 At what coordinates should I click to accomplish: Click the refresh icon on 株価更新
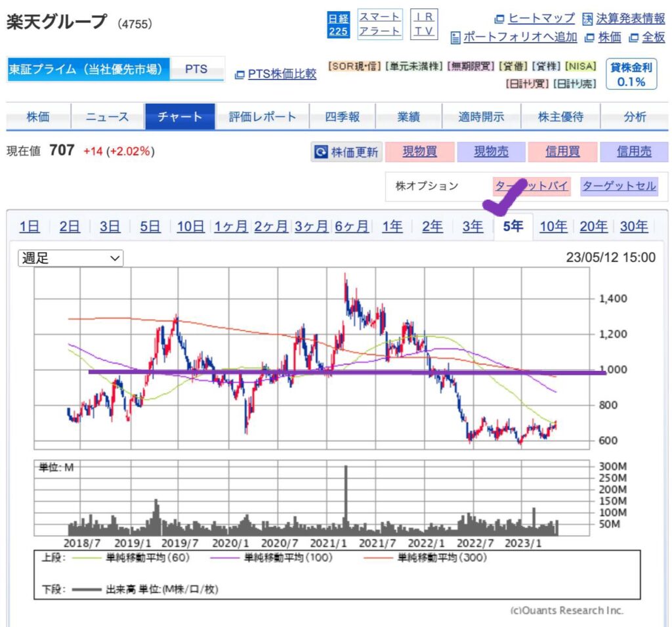320,152
